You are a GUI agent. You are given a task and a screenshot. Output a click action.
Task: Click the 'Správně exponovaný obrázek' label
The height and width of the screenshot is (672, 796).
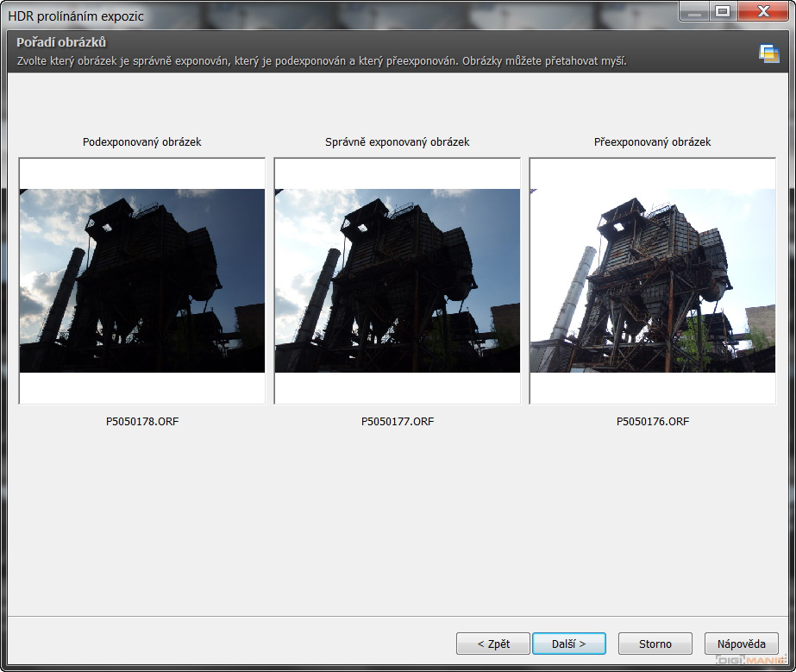[398, 141]
